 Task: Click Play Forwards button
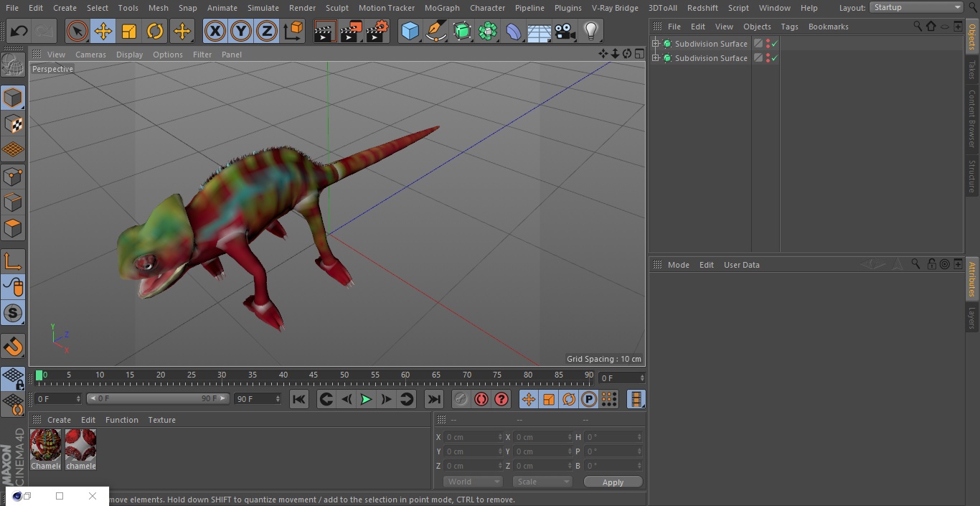366,399
